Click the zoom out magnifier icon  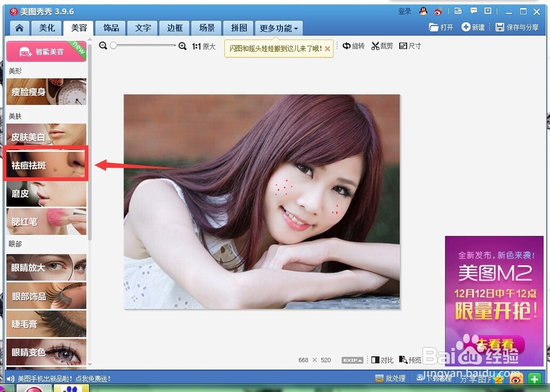pos(103,46)
